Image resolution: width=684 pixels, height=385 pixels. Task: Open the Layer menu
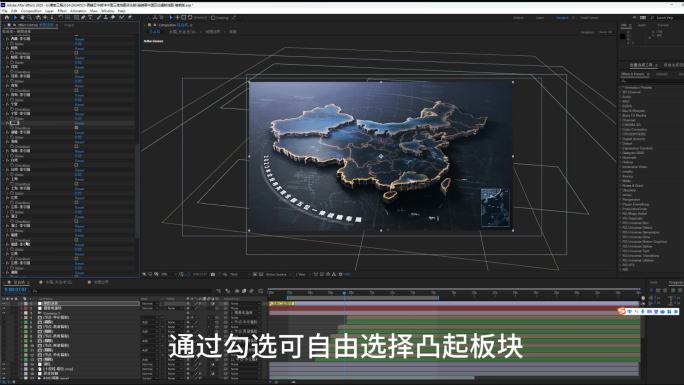click(49, 10)
